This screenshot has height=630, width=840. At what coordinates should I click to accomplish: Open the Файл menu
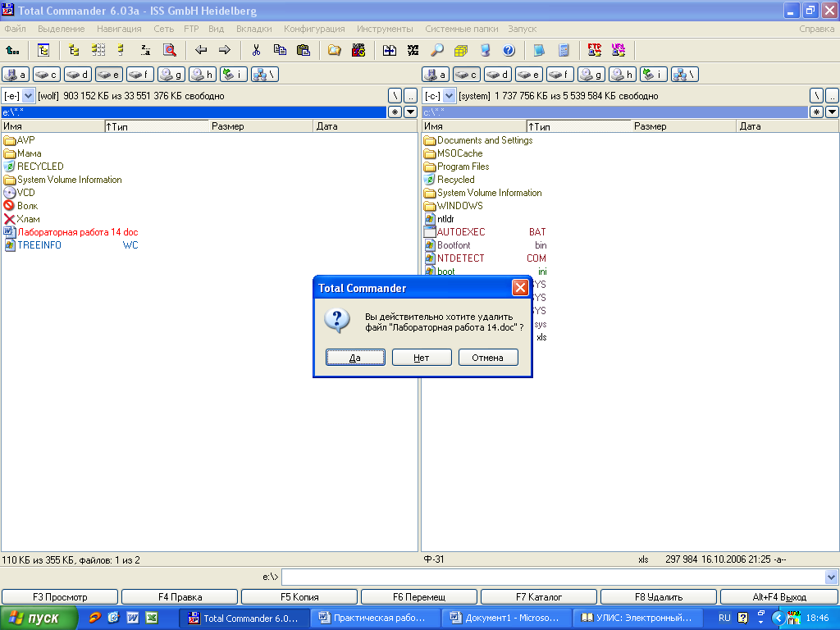(x=15, y=29)
